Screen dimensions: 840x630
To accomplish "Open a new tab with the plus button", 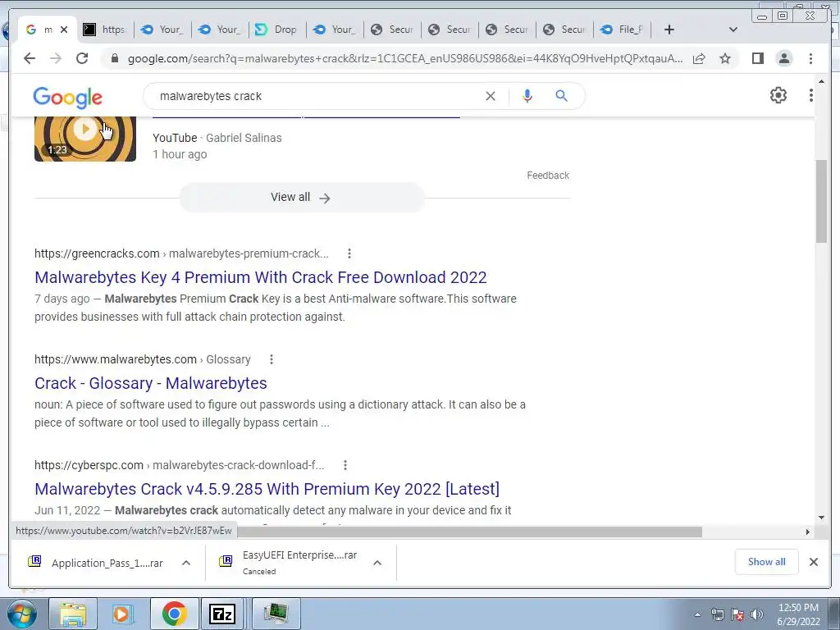I will click(x=669, y=30).
